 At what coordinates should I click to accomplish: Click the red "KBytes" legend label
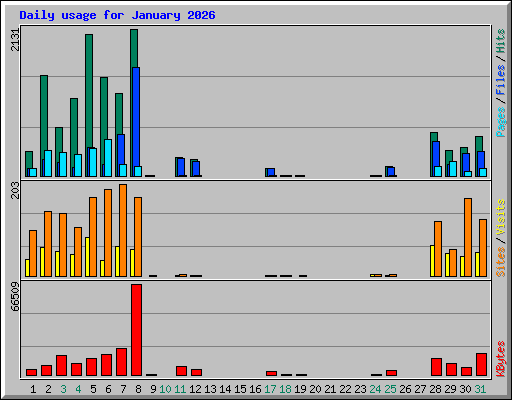(x=501, y=359)
